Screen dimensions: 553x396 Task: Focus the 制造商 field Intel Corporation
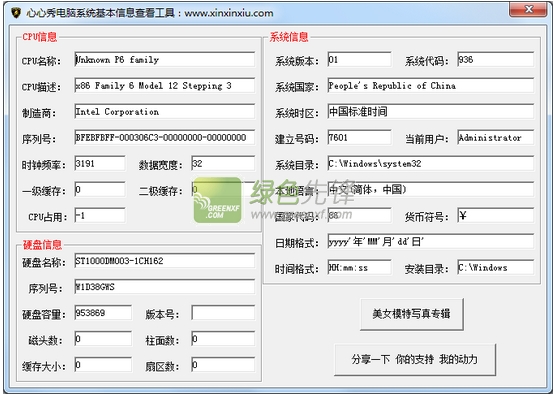(x=164, y=112)
